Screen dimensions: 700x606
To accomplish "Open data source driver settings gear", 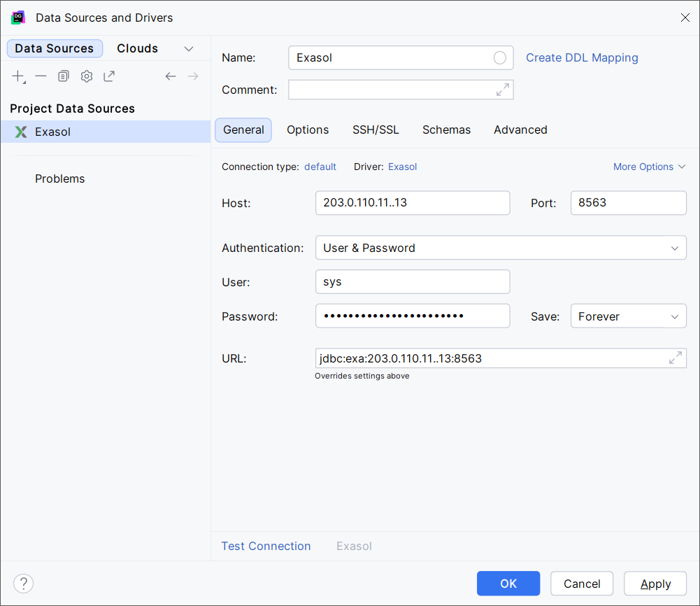I will coord(86,76).
